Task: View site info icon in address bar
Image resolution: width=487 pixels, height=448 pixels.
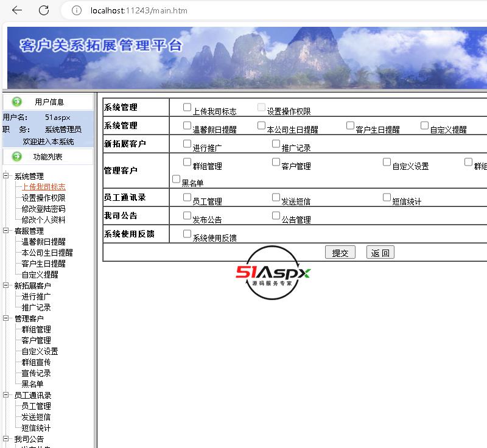Action: pyautogui.click(x=77, y=10)
